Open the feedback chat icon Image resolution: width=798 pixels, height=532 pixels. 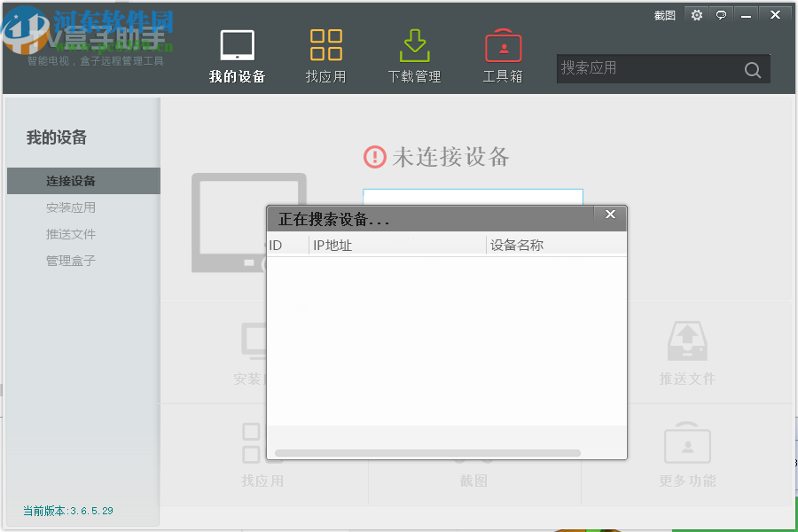click(x=721, y=15)
